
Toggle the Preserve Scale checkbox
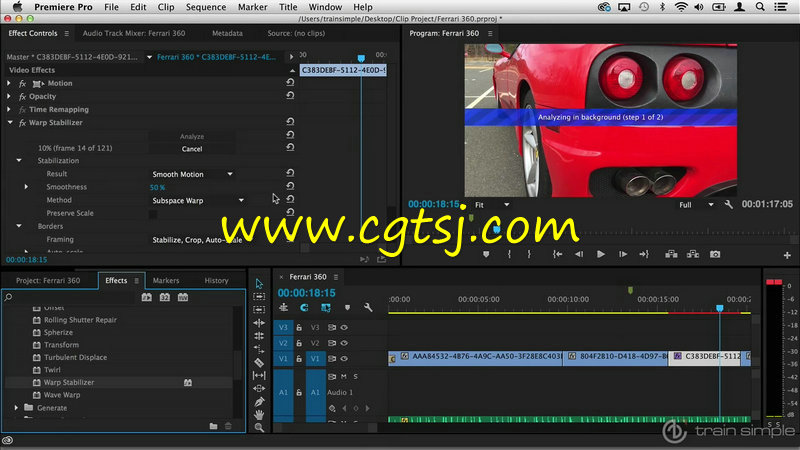click(x=153, y=214)
